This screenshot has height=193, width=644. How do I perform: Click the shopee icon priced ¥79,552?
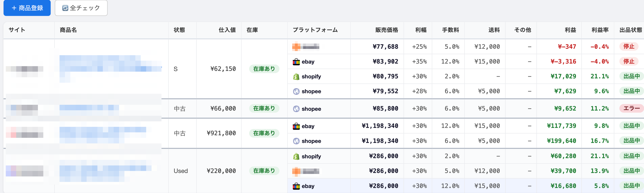[x=296, y=91]
